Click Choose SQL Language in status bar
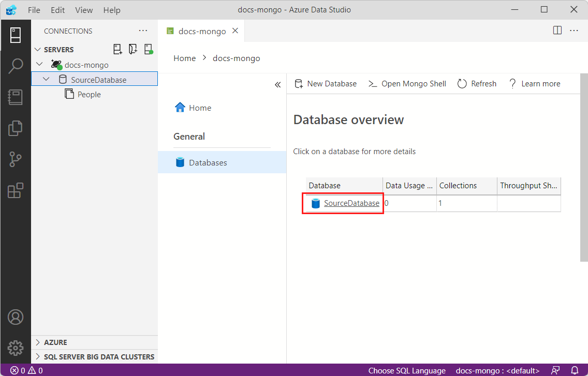 point(407,370)
